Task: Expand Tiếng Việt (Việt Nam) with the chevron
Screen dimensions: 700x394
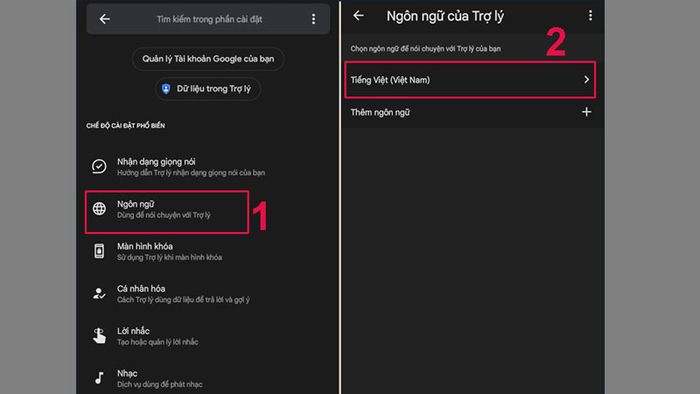Action: 587,79
